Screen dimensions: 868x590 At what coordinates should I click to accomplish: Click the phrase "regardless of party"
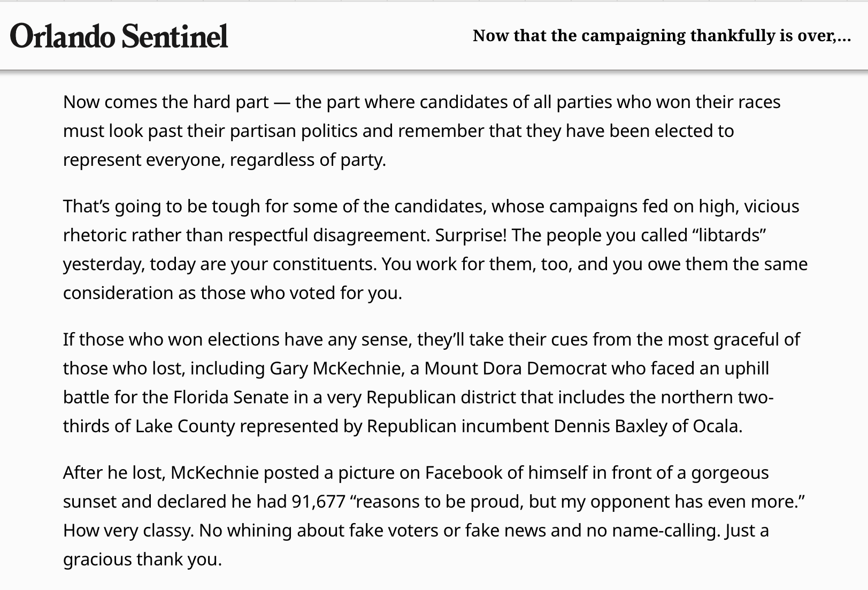(x=308, y=160)
